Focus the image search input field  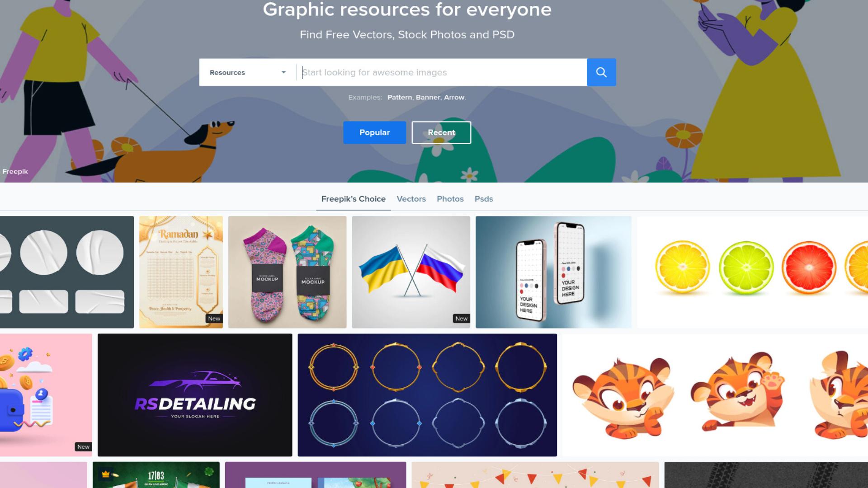point(442,72)
